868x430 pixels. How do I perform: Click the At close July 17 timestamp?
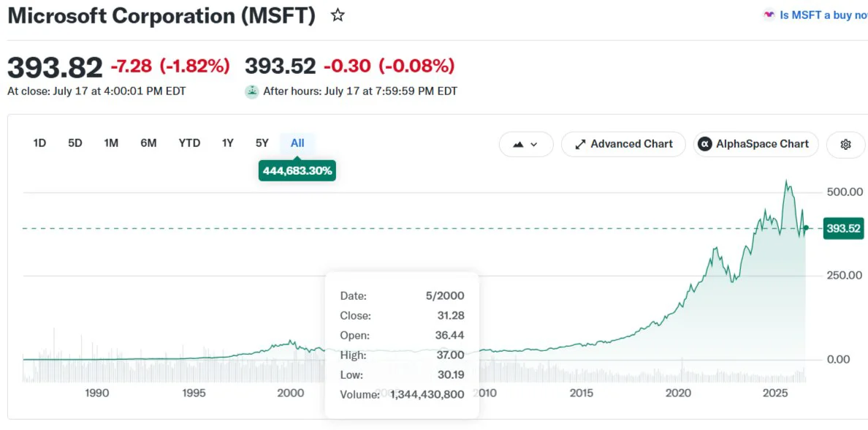point(96,91)
